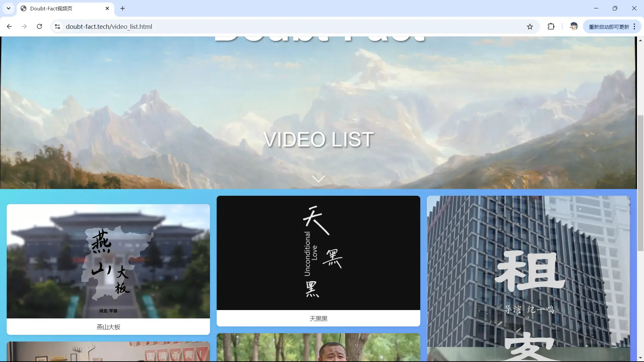Click the vertical page scrollbar thumb
Screen dimensions: 644x362
(640, 183)
